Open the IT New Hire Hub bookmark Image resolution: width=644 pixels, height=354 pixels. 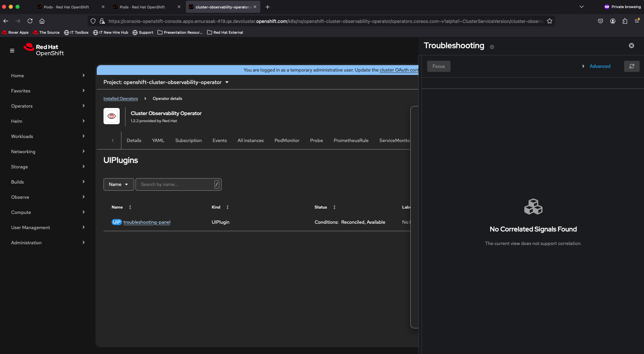(111, 32)
